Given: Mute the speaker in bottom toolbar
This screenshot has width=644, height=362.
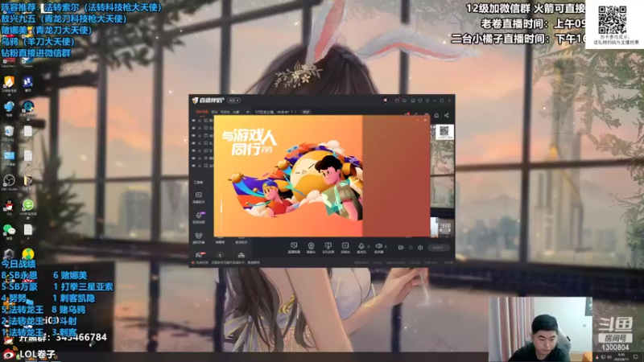Looking at the screenshot, I should click(378, 247).
